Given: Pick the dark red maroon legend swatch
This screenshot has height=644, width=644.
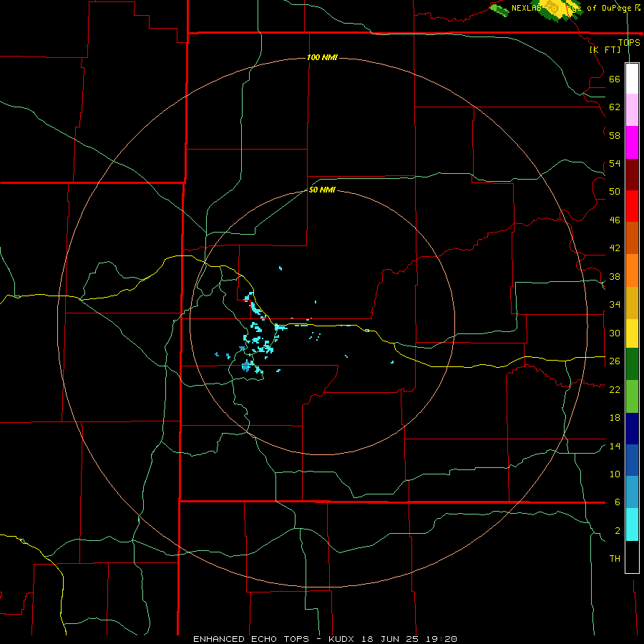Looking at the screenshot, I should pos(632,174).
